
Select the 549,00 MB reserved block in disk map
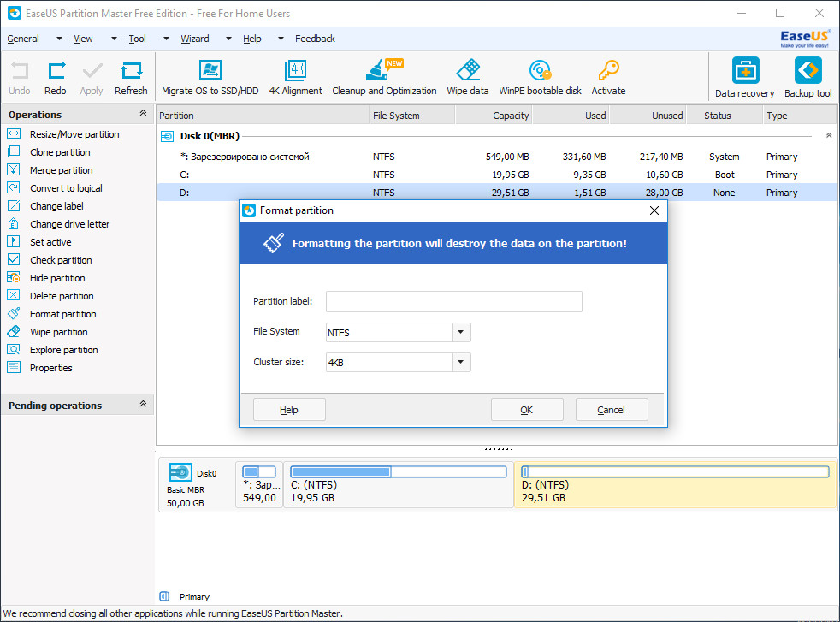(259, 485)
